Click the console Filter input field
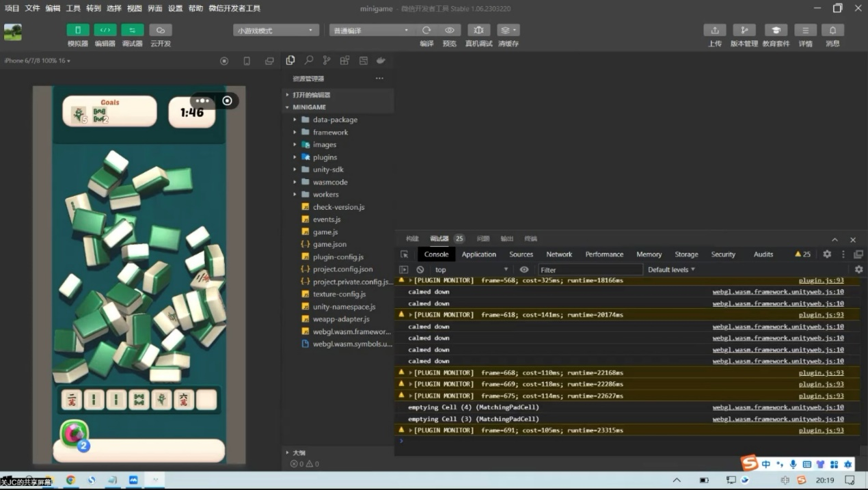 pos(590,270)
